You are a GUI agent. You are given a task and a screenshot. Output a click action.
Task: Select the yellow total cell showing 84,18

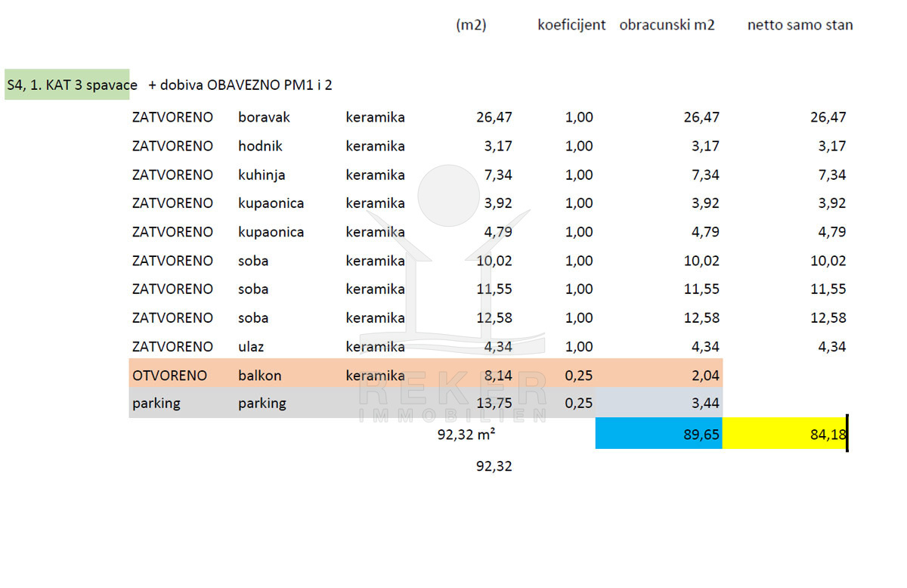784,435
